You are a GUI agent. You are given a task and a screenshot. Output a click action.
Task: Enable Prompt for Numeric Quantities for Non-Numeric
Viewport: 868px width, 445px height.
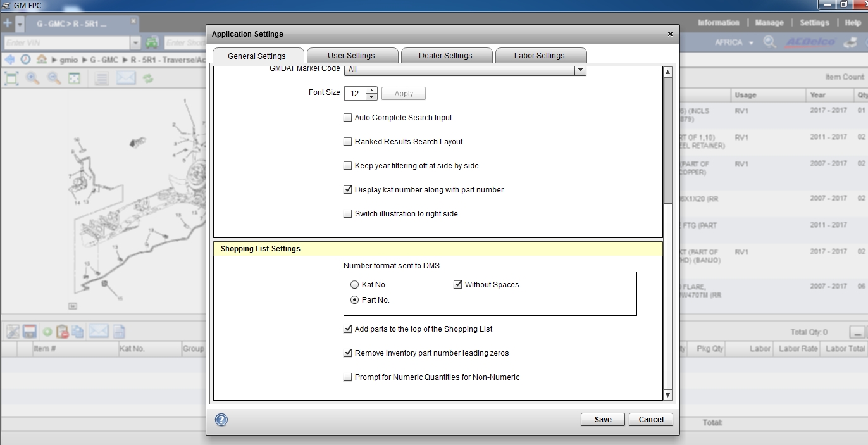click(347, 377)
